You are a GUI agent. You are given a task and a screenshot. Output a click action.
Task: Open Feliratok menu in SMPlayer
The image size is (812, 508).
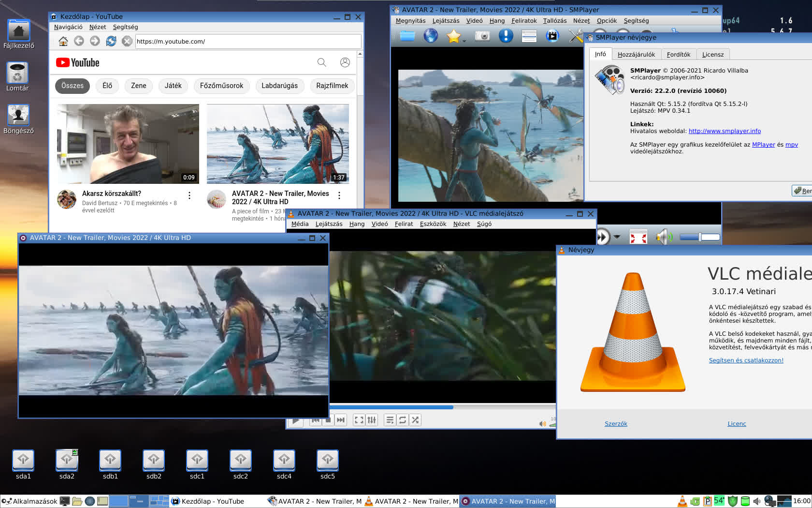click(x=524, y=21)
